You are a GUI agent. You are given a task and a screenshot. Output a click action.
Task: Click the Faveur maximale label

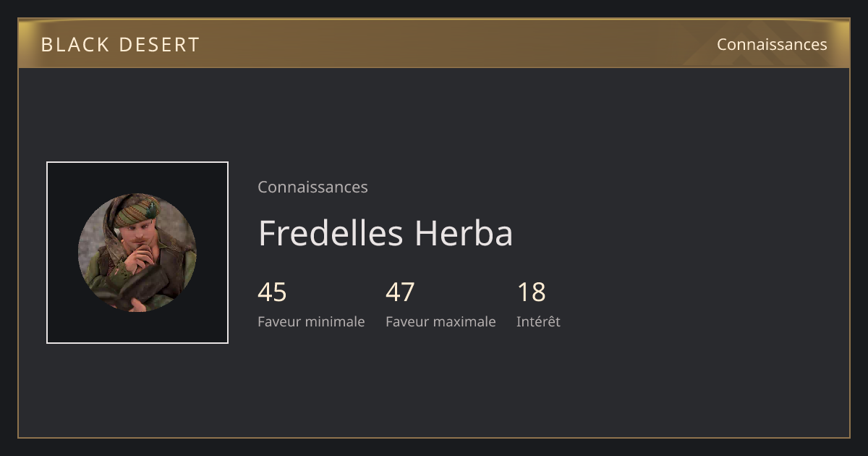pyautogui.click(x=441, y=321)
